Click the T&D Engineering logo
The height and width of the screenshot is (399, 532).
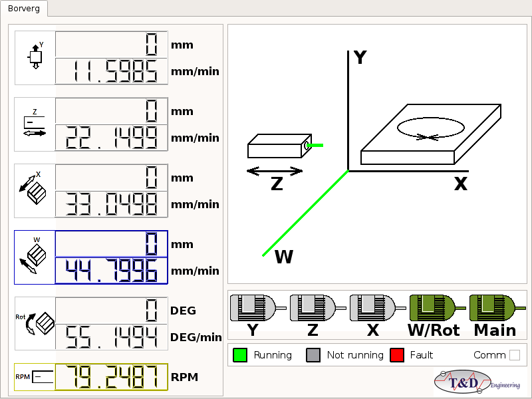coord(477,383)
